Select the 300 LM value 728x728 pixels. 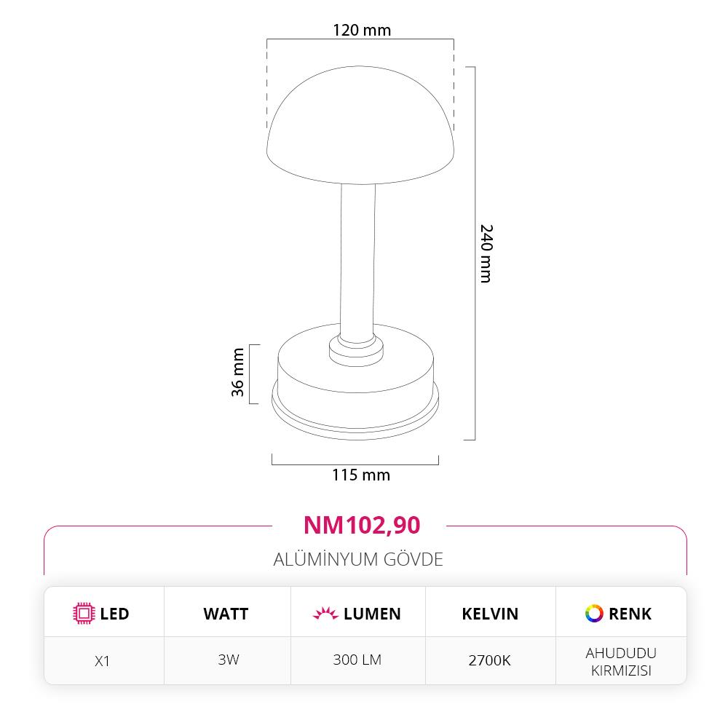(x=357, y=660)
